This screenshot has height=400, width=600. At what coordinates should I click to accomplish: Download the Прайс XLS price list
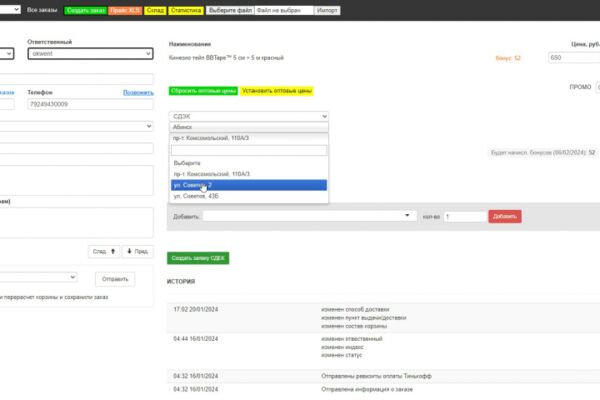pyautogui.click(x=125, y=10)
